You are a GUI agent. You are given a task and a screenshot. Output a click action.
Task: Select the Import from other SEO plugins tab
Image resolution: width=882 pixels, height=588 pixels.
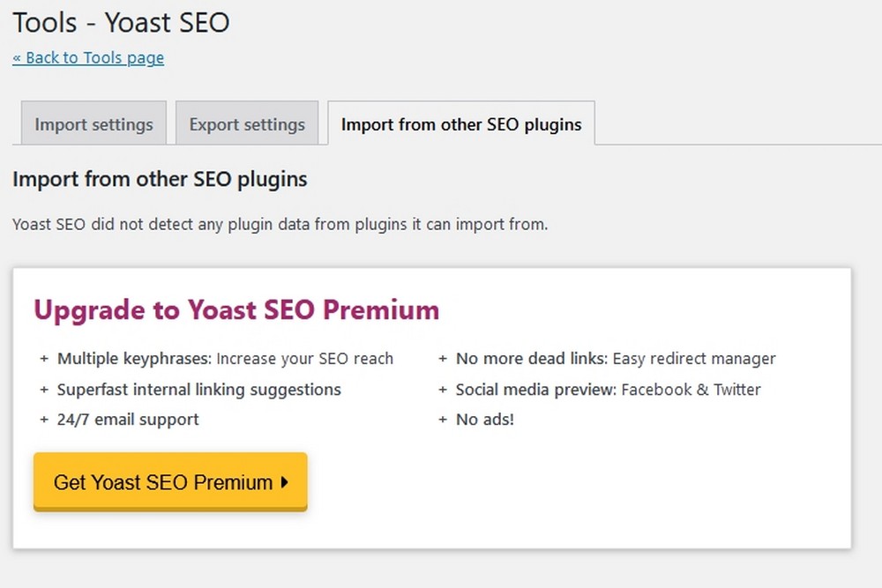(461, 124)
